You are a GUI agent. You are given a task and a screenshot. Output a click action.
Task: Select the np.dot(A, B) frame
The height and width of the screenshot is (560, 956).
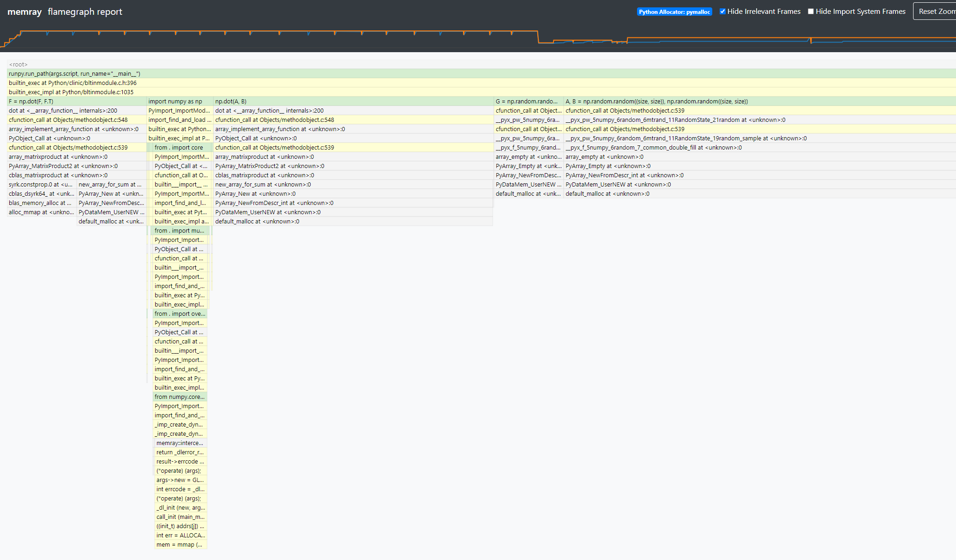(x=231, y=102)
